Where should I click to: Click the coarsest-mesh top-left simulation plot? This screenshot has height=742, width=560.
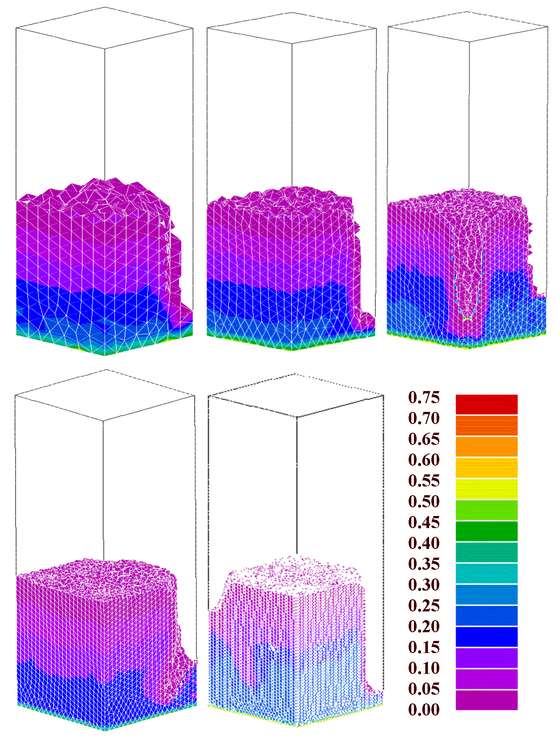tap(104, 181)
